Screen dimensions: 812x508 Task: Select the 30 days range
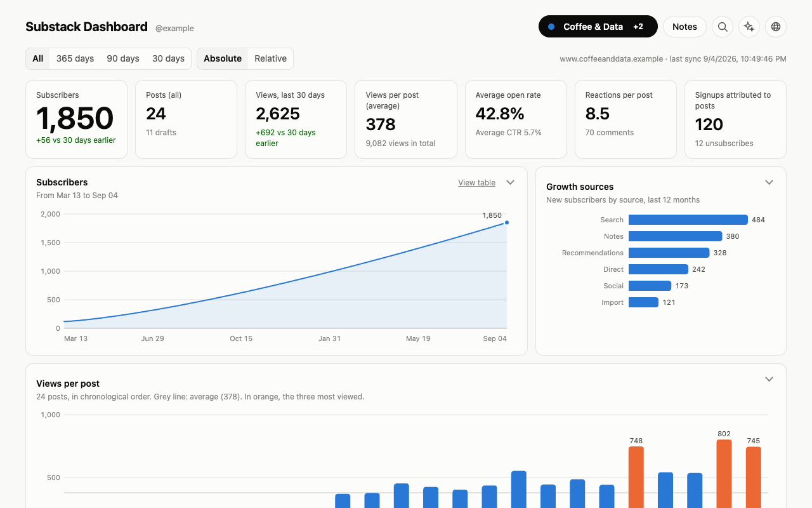(x=168, y=58)
